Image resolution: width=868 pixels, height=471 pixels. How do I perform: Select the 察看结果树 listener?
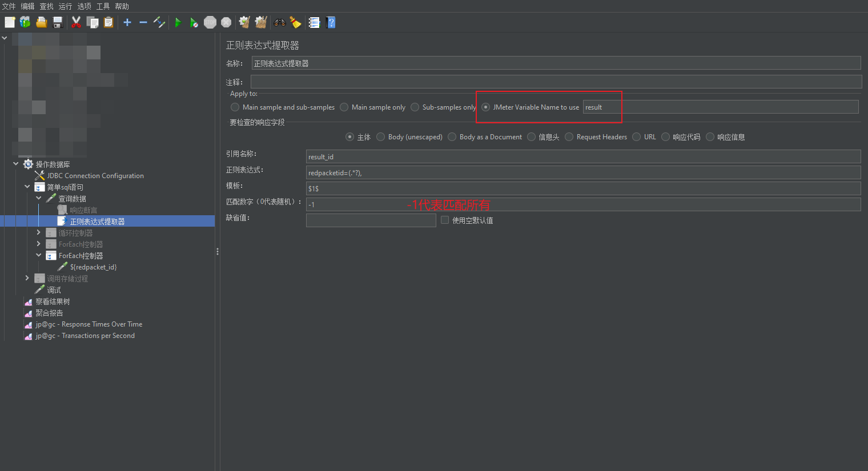(x=53, y=301)
